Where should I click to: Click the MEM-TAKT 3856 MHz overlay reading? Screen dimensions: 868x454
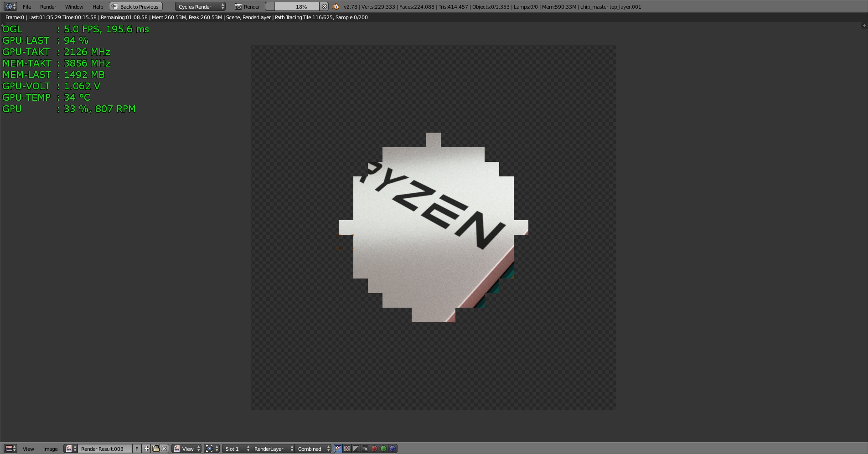(57, 63)
